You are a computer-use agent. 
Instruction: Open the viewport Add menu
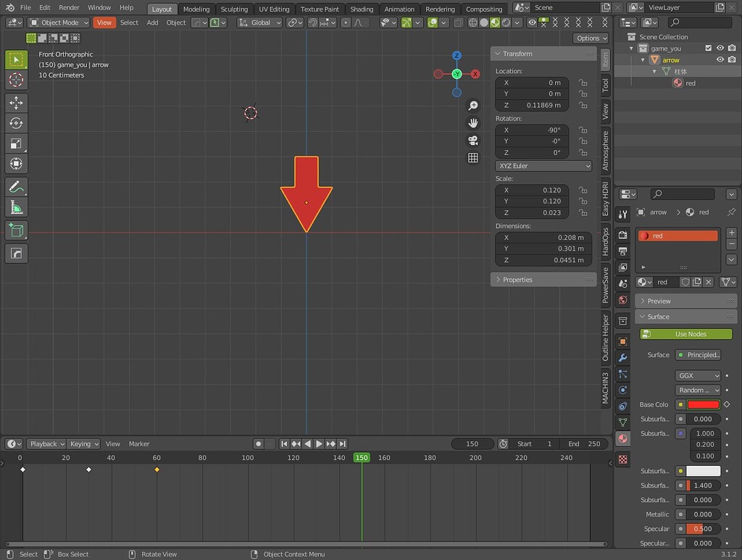(152, 22)
